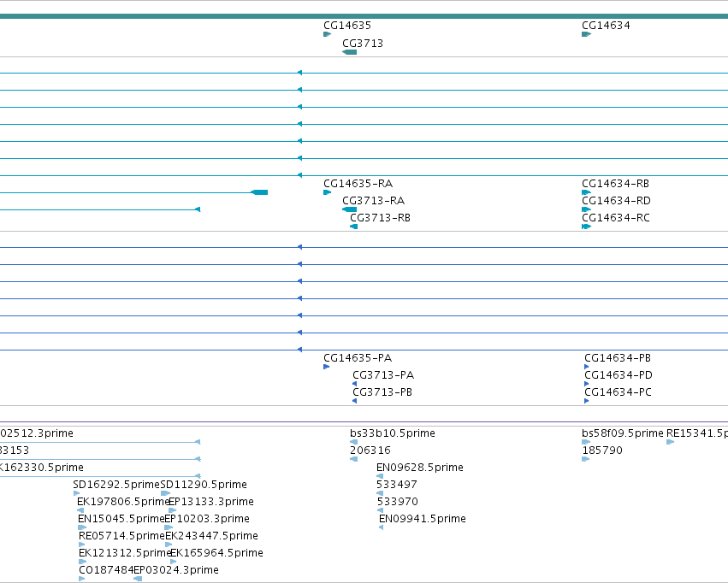Select the CG14635 gene label
This screenshot has height=583, width=728.
346,26
